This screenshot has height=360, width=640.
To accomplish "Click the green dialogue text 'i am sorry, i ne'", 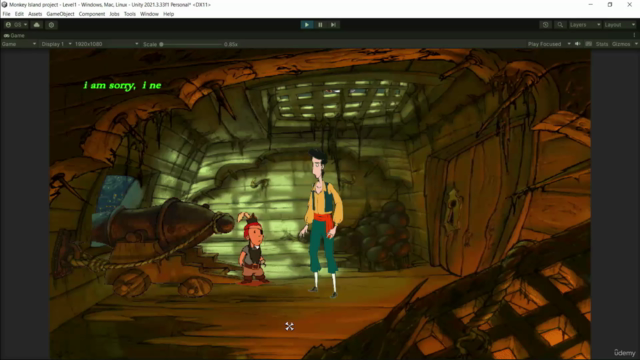I will tap(122, 85).
